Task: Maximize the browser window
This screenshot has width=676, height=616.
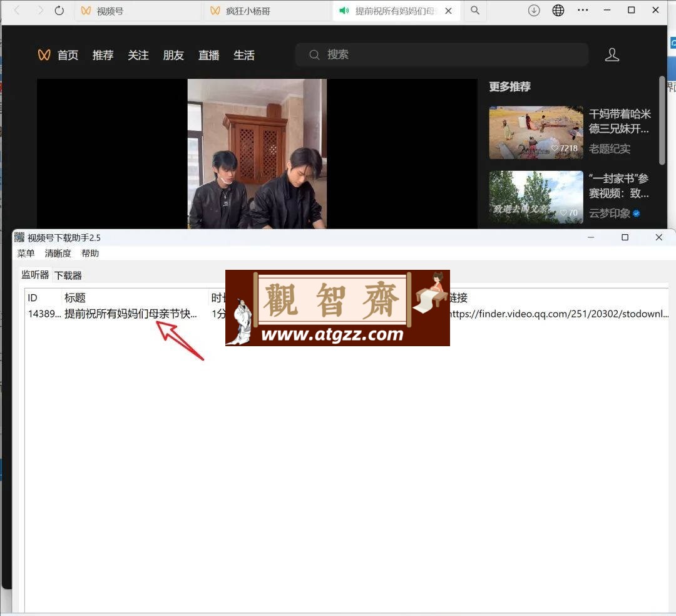Action: tap(631, 10)
